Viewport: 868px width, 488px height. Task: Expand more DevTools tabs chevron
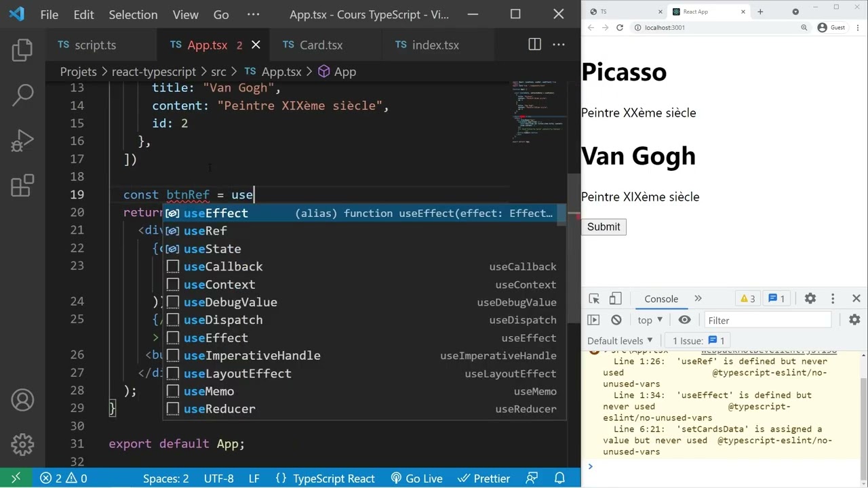click(x=698, y=299)
